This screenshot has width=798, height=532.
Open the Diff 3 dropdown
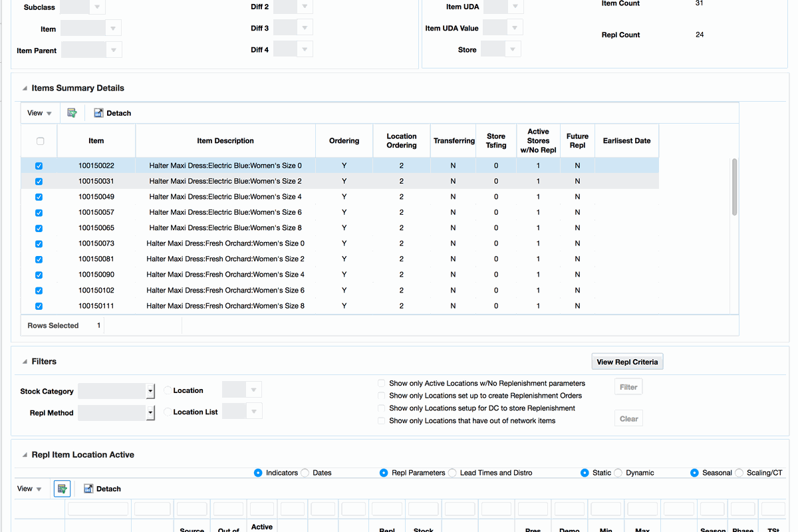coord(305,28)
